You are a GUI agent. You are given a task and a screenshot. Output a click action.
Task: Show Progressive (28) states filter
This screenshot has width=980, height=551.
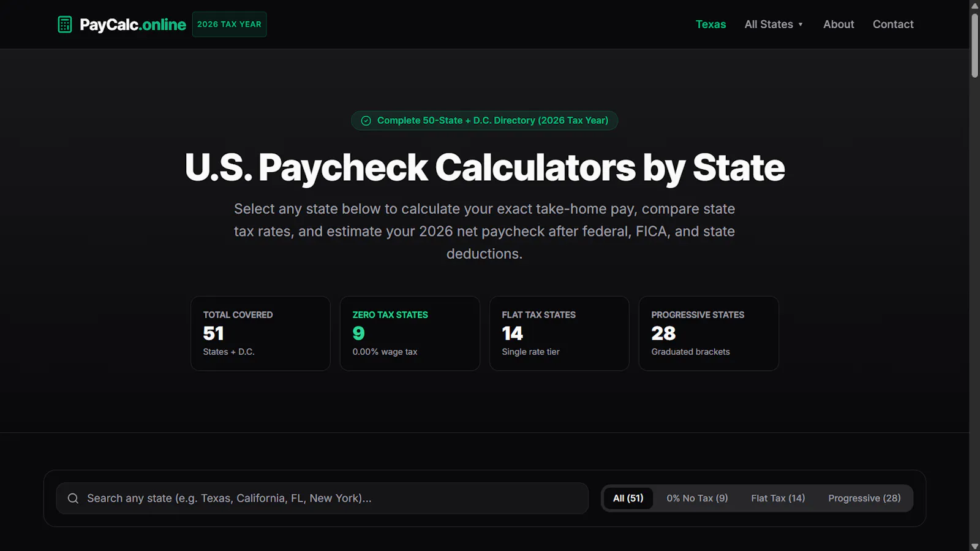tap(864, 498)
